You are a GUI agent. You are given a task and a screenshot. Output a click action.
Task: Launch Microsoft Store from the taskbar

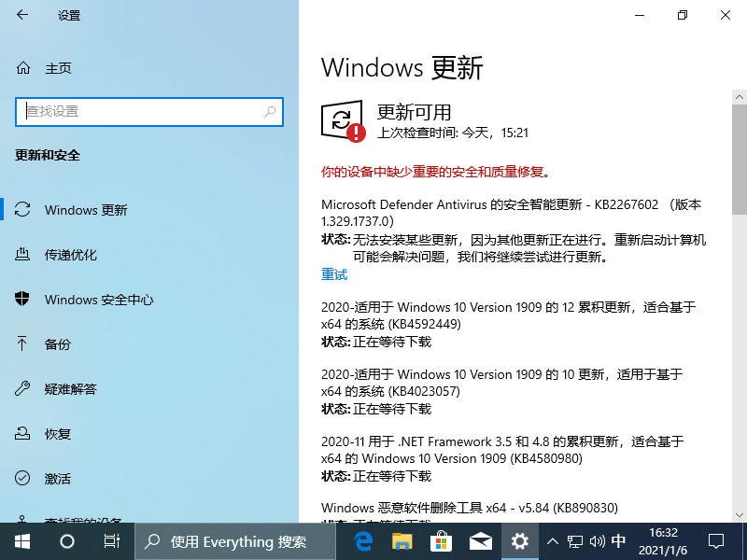[x=442, y=541]
